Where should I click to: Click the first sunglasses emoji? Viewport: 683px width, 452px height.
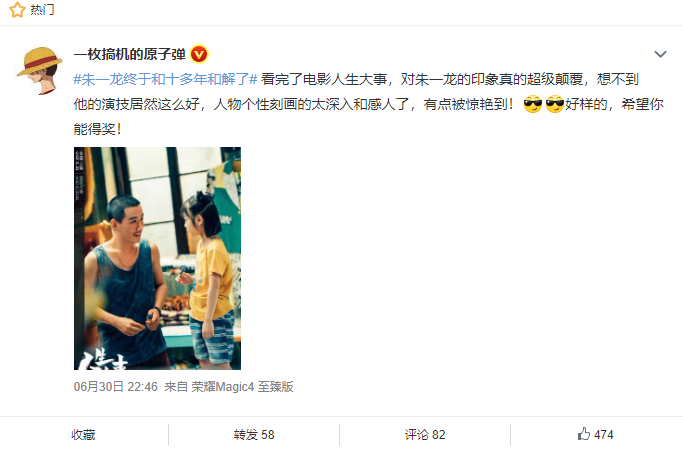[533, 104]
